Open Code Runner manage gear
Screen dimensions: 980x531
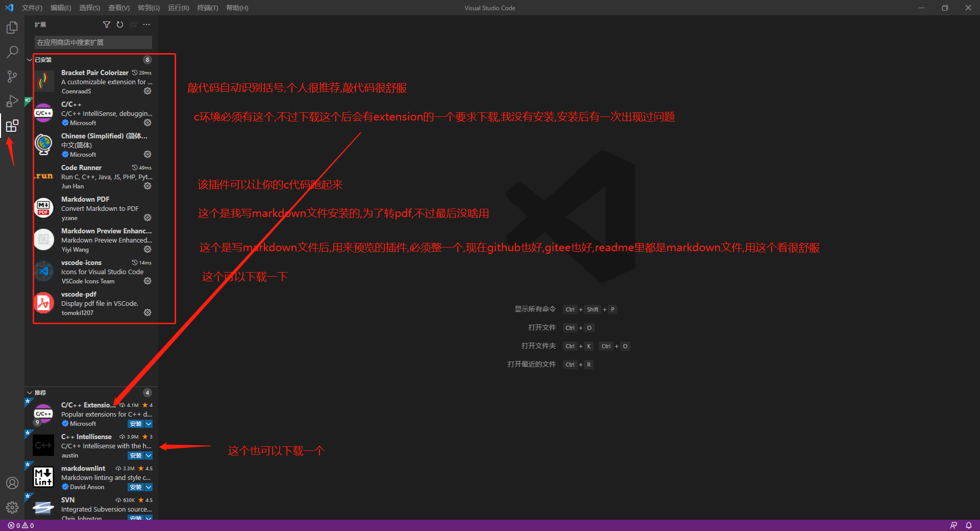(x=148, y=186)
